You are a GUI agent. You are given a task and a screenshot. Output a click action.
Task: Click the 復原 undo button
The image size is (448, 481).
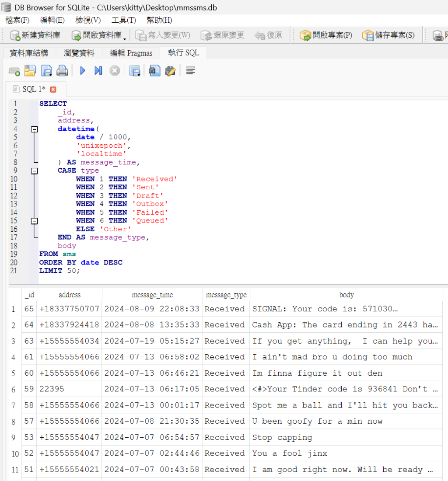[269, 35]
